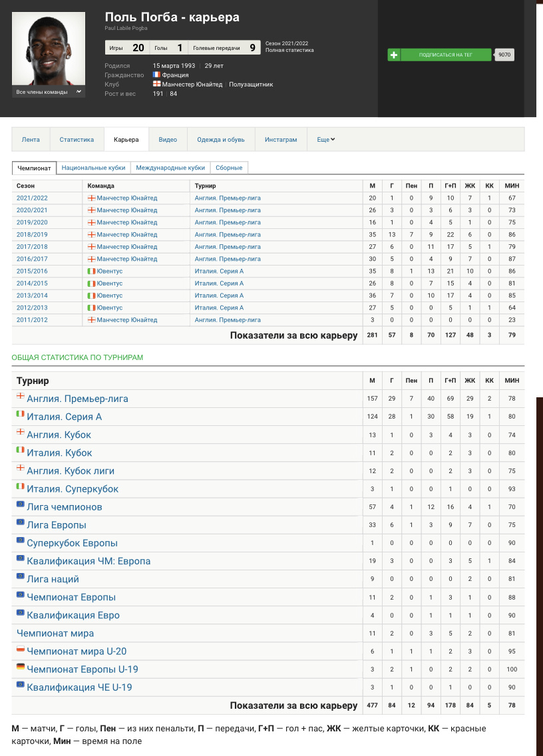Click the France flag icon next to Франция
The width and height of the screenshot is (543, 756).
156,75
